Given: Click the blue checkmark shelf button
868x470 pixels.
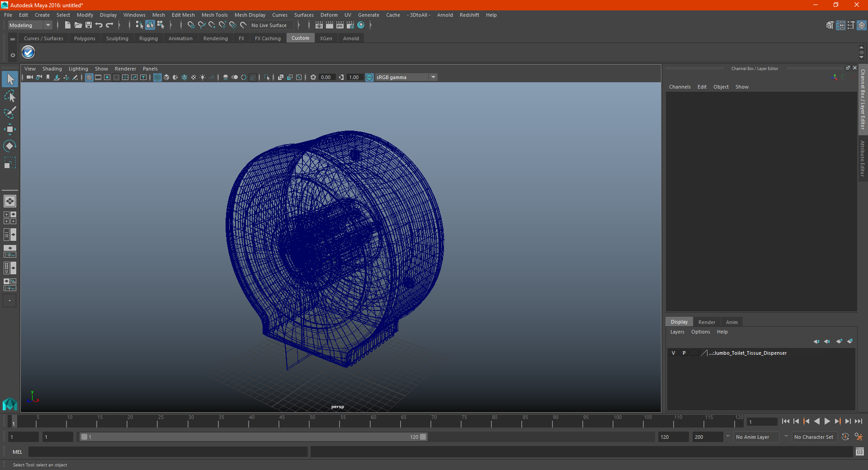Looking at the screenshot, I should coord(28,52).
